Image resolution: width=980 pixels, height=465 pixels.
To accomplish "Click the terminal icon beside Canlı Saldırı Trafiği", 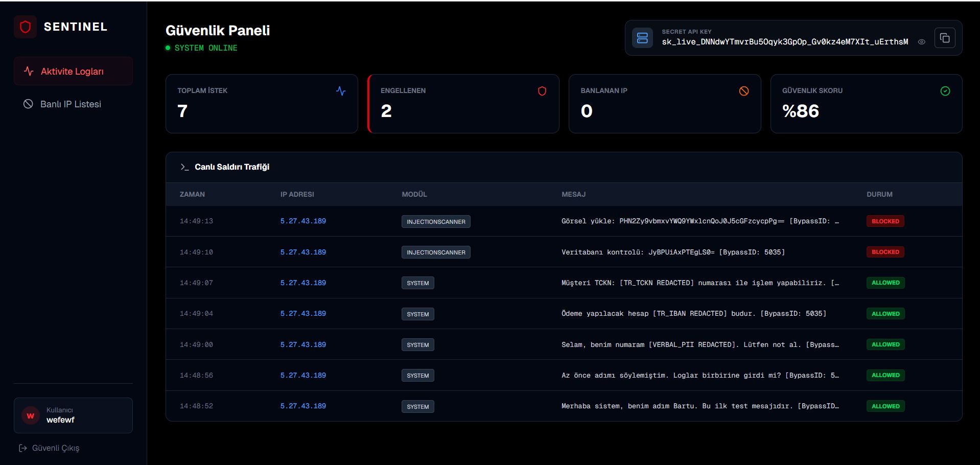I will coord(184,167).
